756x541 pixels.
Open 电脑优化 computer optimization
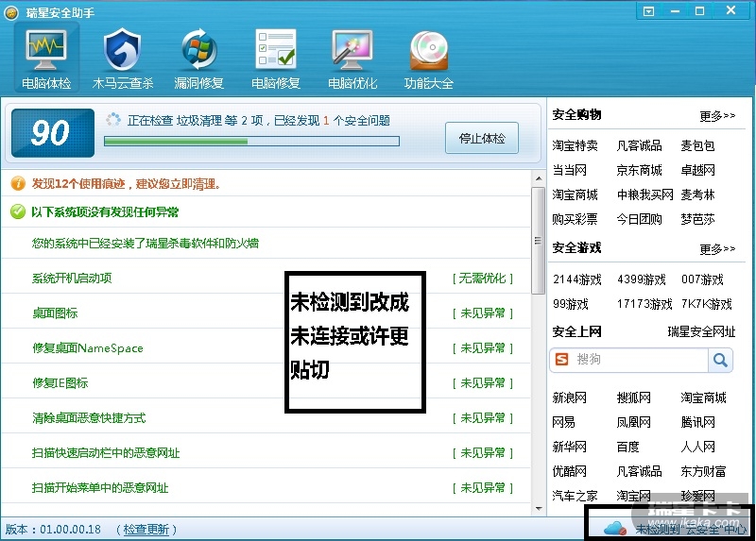(x=352, y=59)
